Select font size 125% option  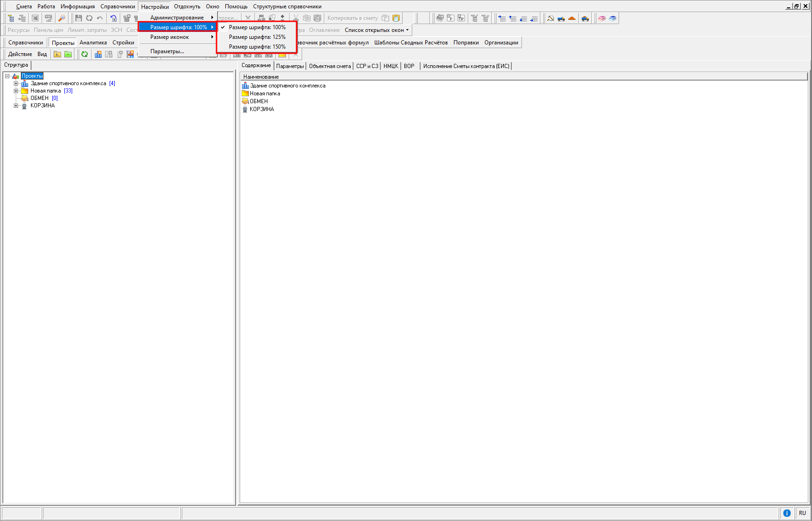(257, 37)
